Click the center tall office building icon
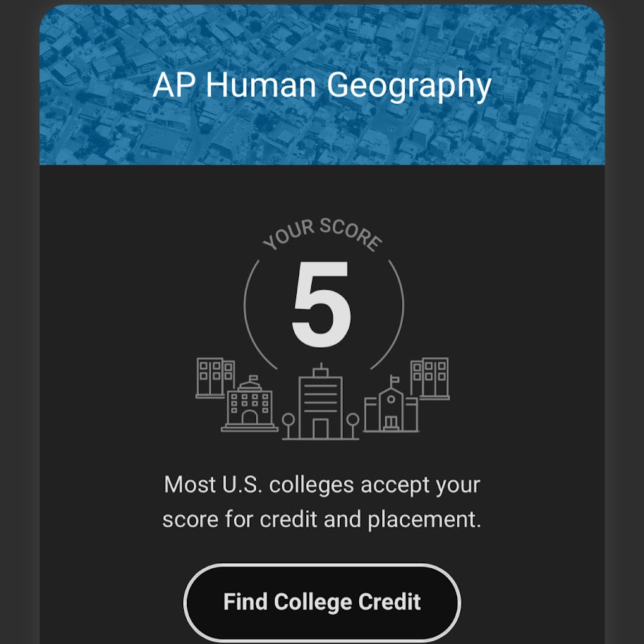 point(320,404)
